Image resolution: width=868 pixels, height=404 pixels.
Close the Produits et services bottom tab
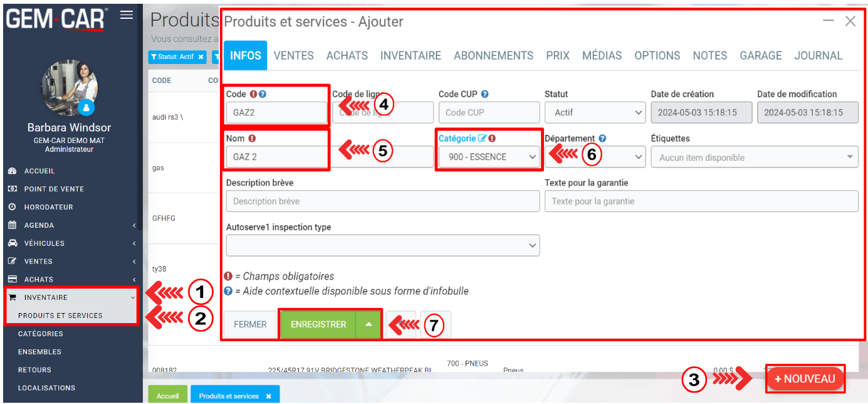pos(269,396)
